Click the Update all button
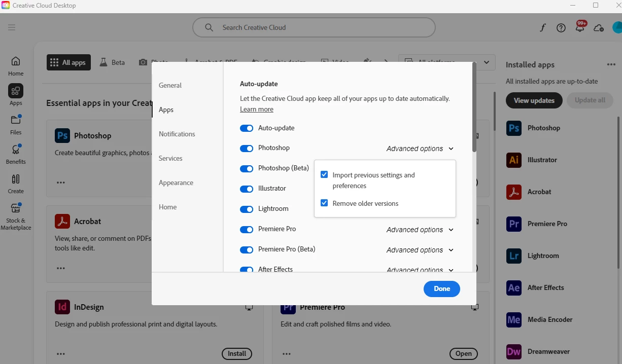Image resolution: width=622 pixels, height=364 pixels. [590, 100]
